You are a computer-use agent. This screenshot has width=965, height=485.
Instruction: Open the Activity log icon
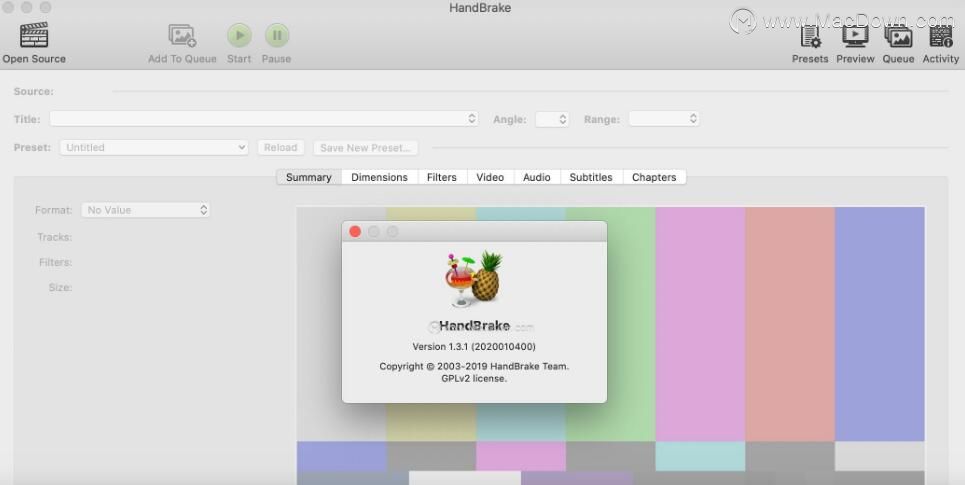click(940, 36)
